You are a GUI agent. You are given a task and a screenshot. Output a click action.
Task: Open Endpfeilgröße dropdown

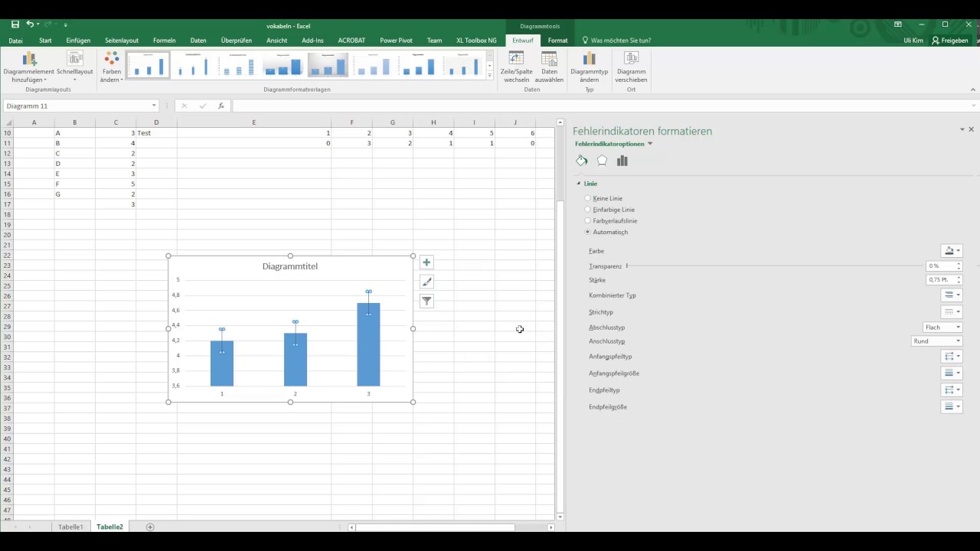[x=951, y=406]
